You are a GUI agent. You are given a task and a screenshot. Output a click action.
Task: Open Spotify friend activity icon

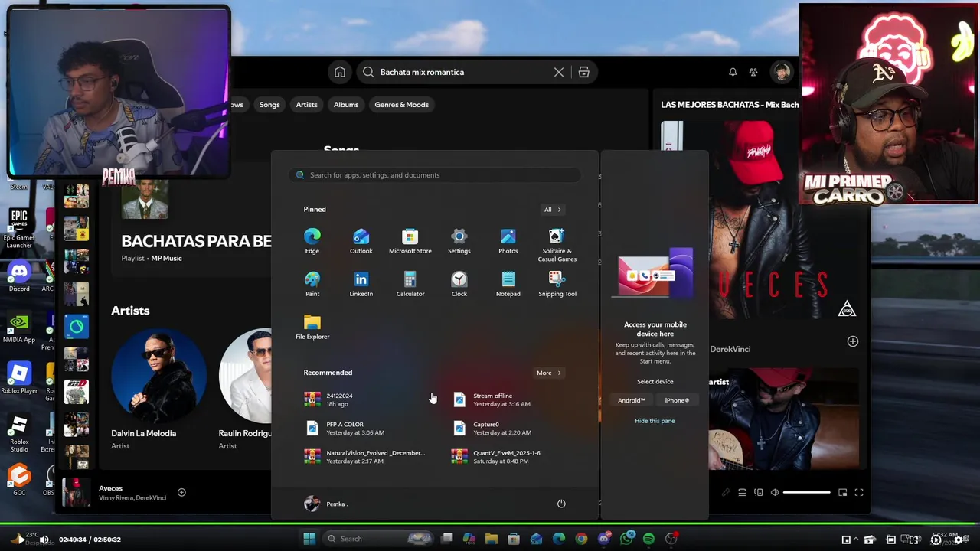(753, 72)
